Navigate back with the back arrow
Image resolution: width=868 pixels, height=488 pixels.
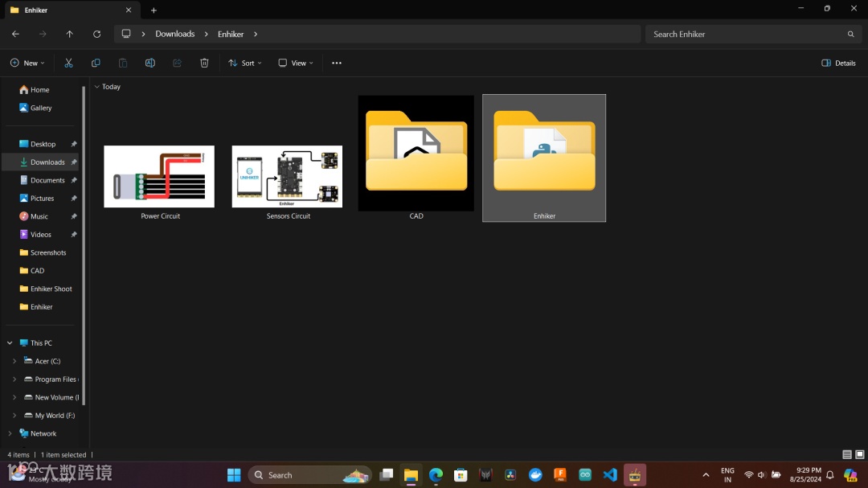pos(15,34)
